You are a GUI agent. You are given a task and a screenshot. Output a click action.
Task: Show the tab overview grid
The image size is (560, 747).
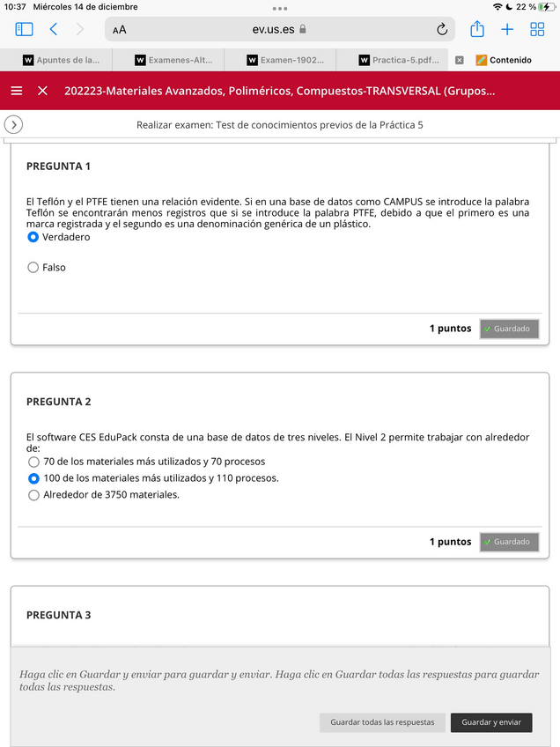[x=537, y=30]
